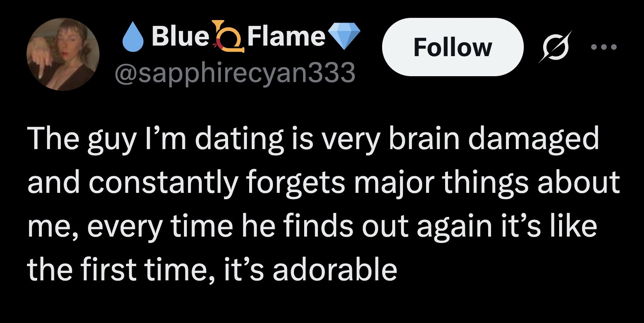The height and width of the screenshot is (323, 644).
Task: Click the word Blue in the display name
Action: [x=180, y=36]
